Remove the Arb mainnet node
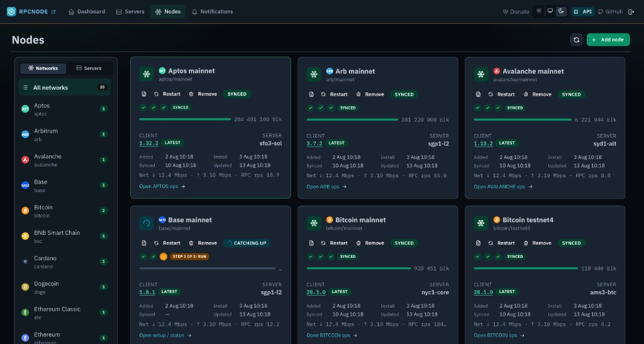Screen dimensions: 644x344 370,94
